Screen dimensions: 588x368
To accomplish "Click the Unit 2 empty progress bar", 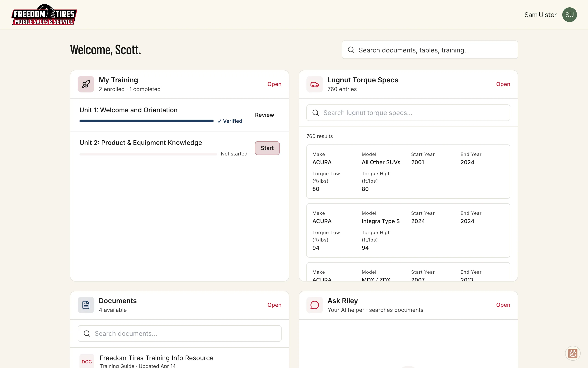I will pyautogui.click(x=148, y=154).
